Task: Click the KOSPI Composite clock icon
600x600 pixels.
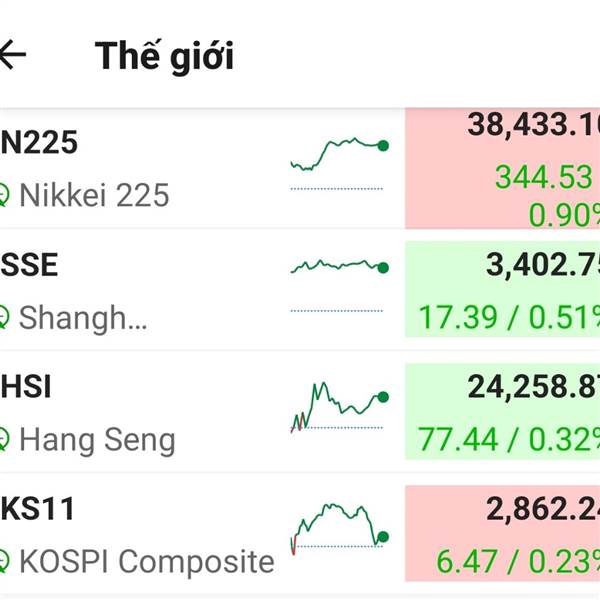Action: pos(4,561)
